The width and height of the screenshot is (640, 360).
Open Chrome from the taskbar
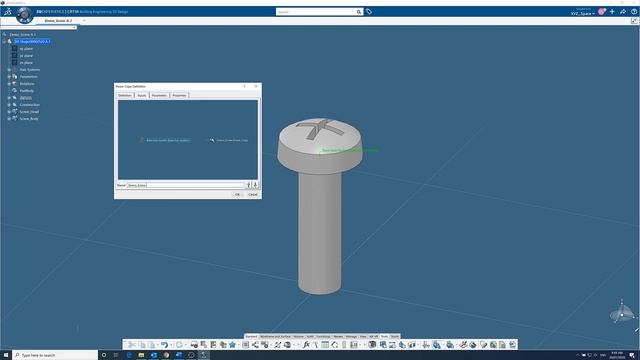coord(166,355)
